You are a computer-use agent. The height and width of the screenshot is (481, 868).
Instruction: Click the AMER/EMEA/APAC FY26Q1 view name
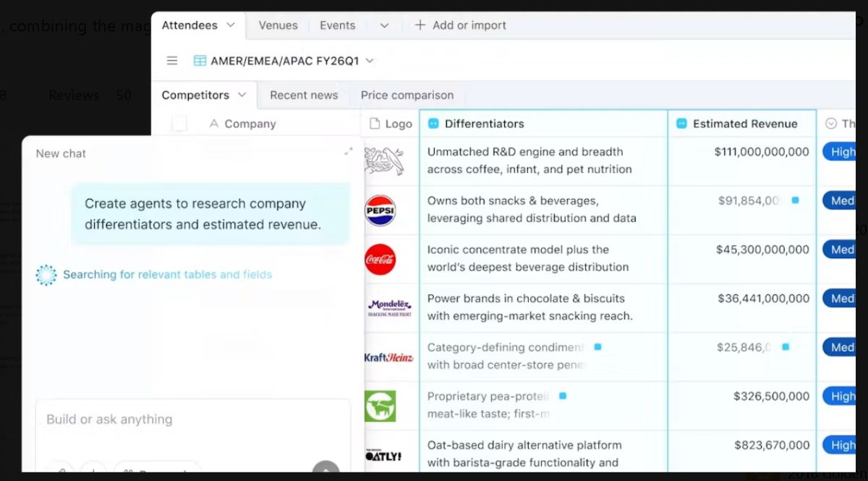(285, 61)
